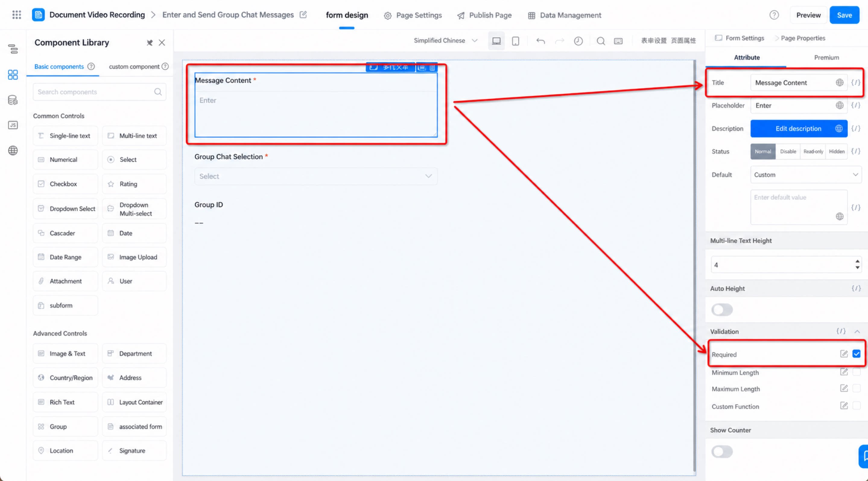Click the Save button
Image resolution: width=868 pixels, height=481 pixels.
tap(844, 15)
